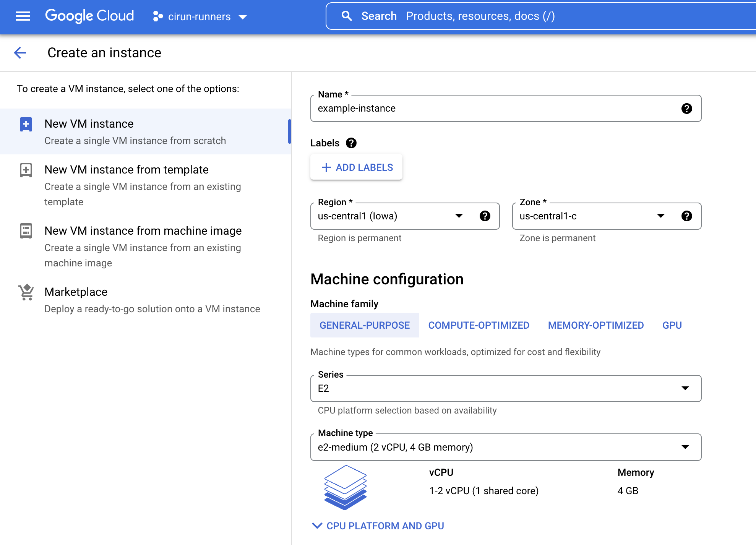
Task: Click the Zone help icon
Action: 686,216
